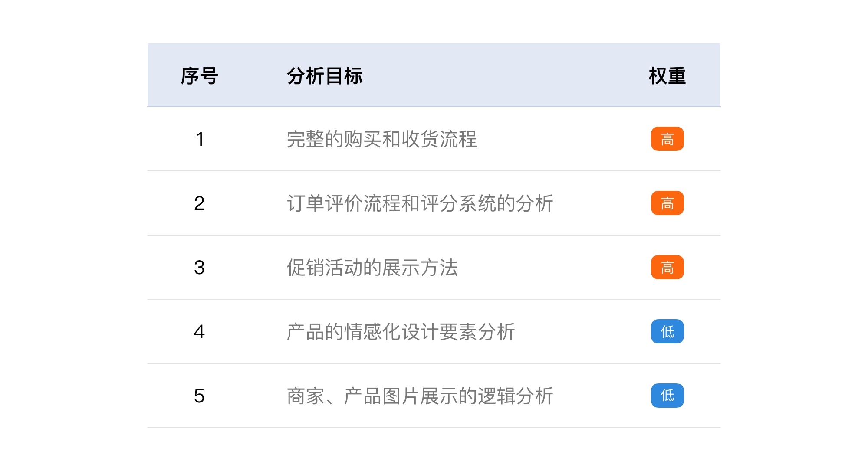Click the blue 低 badge in row 4
The image size is (868, 471).
point(667,331)
